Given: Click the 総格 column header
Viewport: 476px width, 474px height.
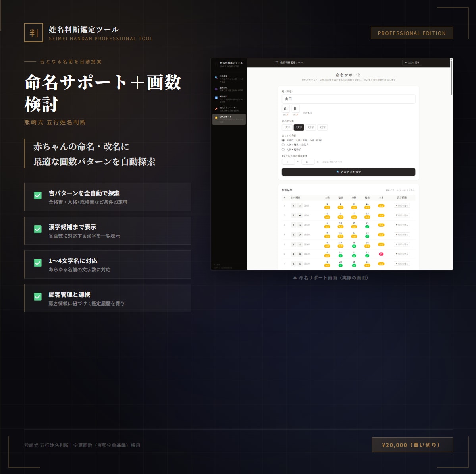Looking at the screenshot, I should click(x=367, y=197).
